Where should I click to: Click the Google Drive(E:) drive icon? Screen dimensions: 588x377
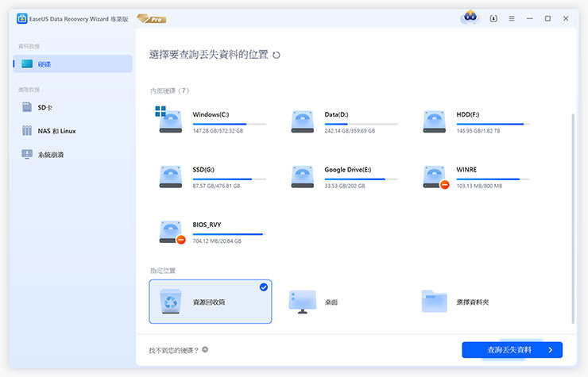(303, 176)
